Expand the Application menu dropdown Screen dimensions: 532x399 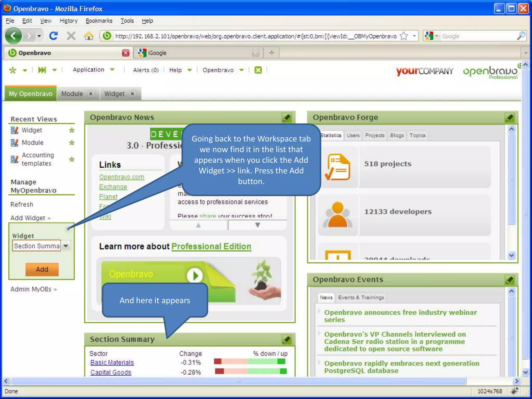[x=112, y=70]
